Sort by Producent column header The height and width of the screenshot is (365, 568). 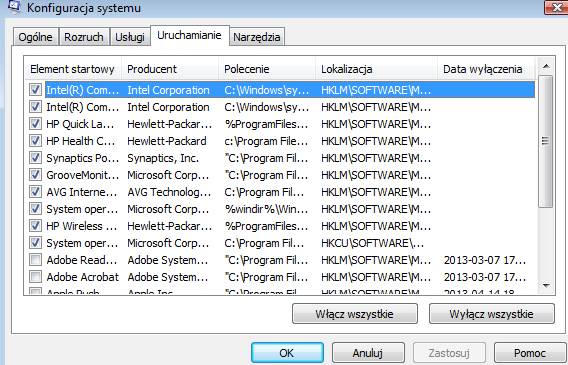170,69
